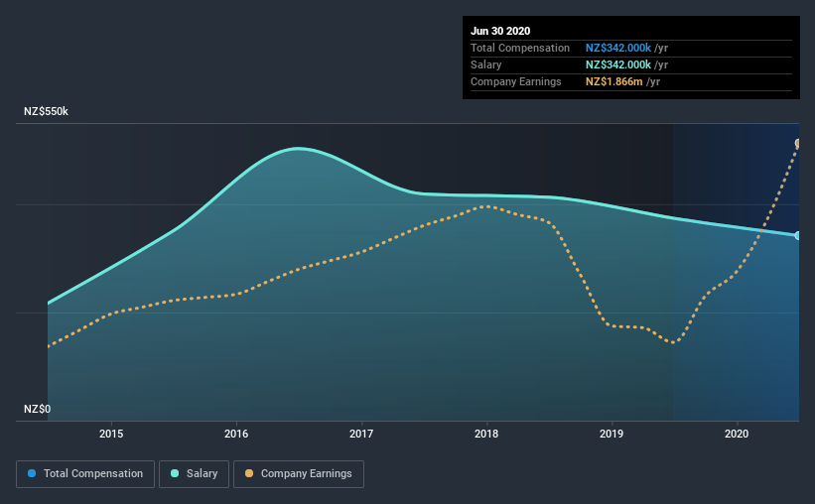Select the Salary end data point marker
815x504 pixels.
coord(798,235)
